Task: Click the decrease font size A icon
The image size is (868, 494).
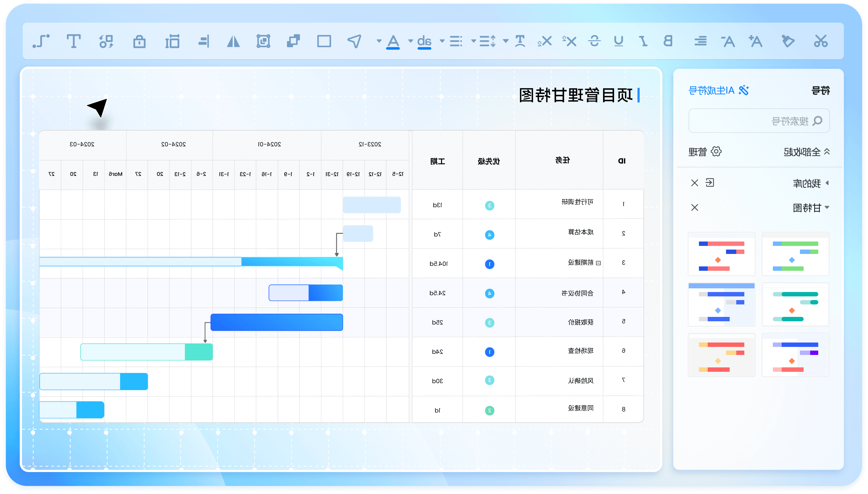Action: 728,41
